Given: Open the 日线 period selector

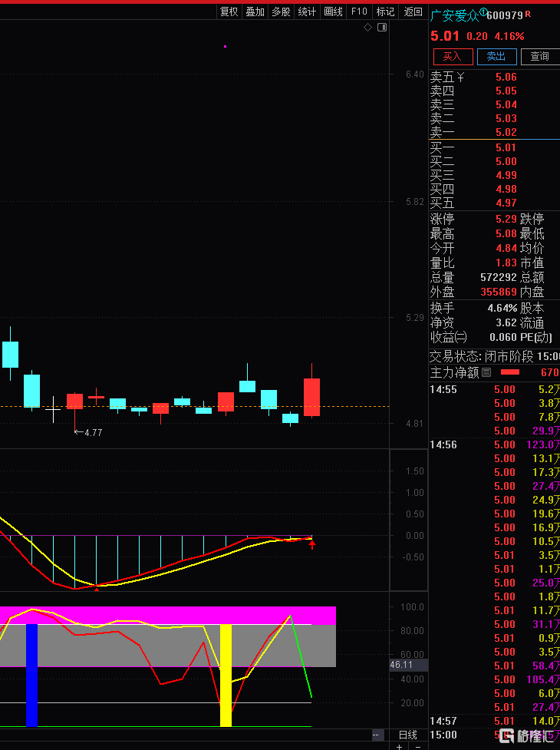Looking at the screenshot, I should (x=408, y=735).
